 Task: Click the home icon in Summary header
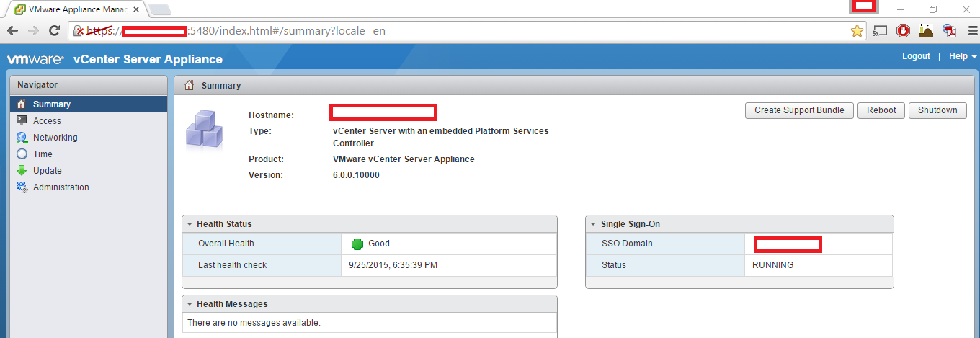click(x=190, y=85)
